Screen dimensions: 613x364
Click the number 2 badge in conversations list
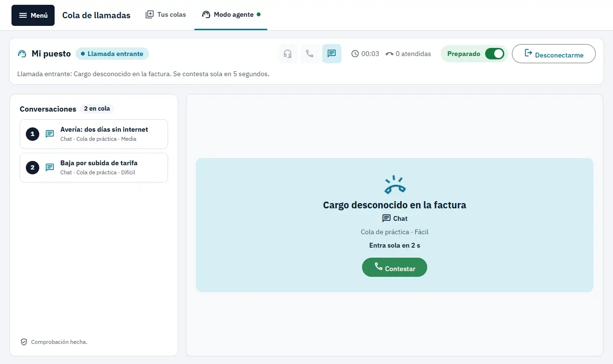click(x=33, y=168)
